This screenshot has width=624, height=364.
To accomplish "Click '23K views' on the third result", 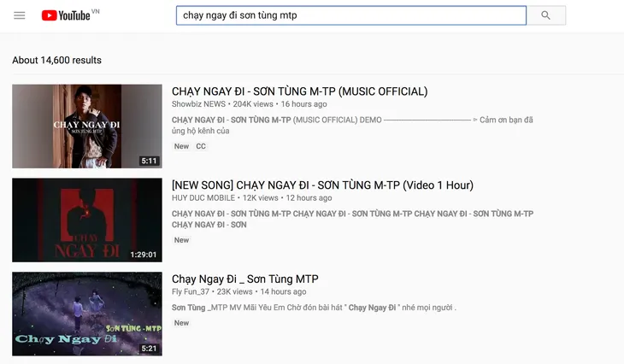I will pyautogui.click(x=235, y=291).
